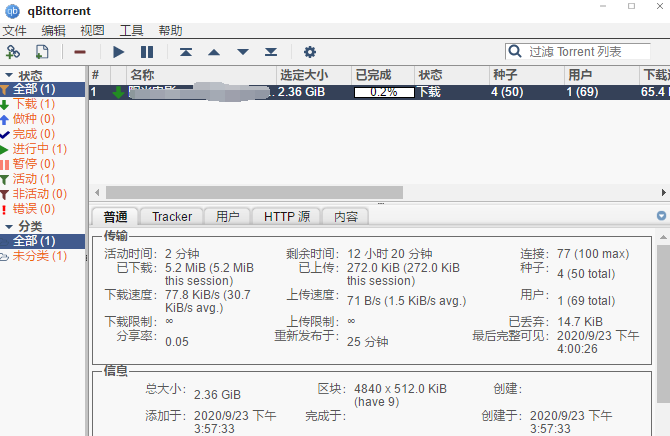Open the 视图 menu
Image resolution: width=670 pixels, height=436 pixels.
click(92, 31)
